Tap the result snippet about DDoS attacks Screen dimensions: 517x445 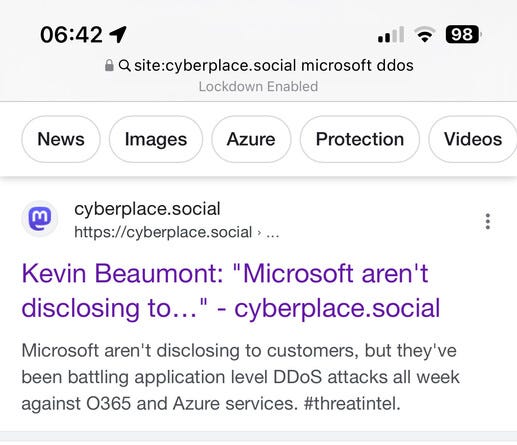(x=240, y=377)
